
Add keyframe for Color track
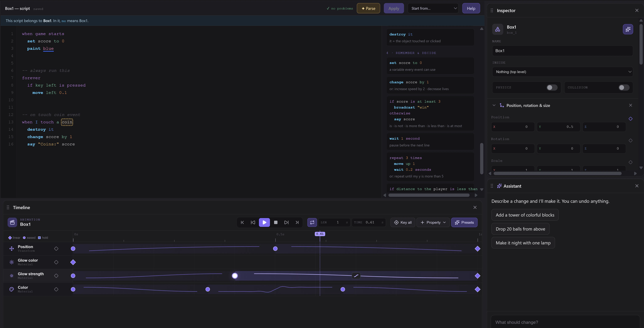[x=56, y=289]
